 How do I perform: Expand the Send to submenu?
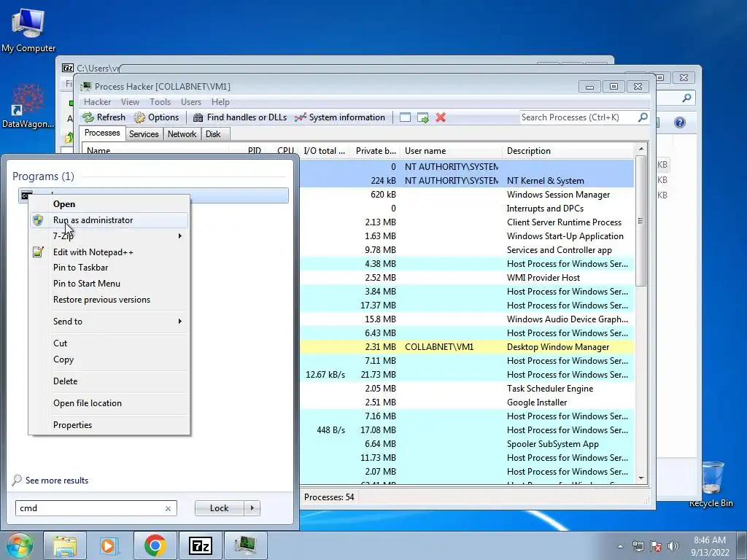point(109,322)
